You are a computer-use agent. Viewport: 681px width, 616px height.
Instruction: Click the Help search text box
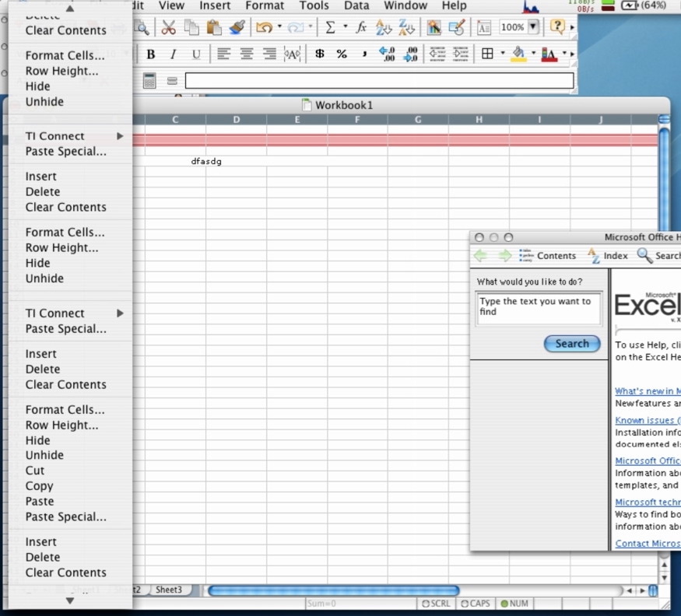tap(539, 308)
